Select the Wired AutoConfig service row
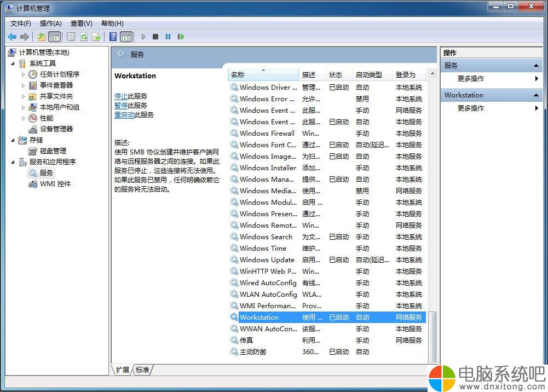 [327, 283]
